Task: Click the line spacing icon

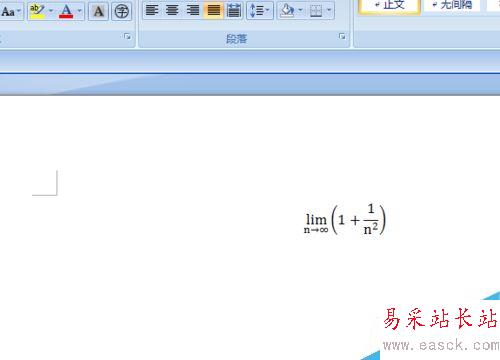Action: 257,10
